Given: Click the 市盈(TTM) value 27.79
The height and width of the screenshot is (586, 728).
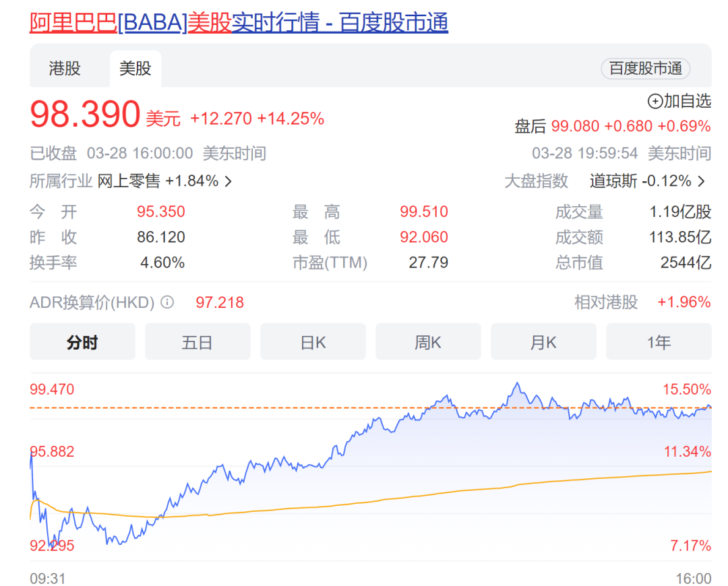Looking at the screenshot, I should [x=428, y=263].
